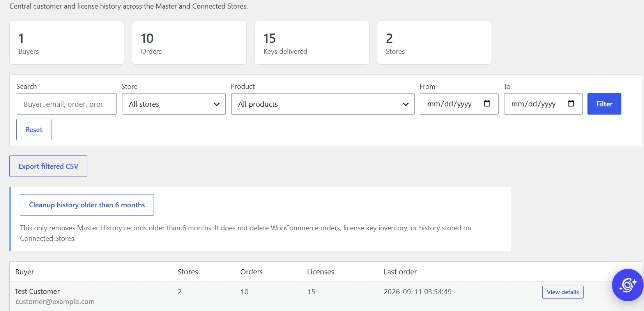Select the Buyers summary card
Image resolution: width=644 pixels, height=311 pixels.
coord(67,42)
